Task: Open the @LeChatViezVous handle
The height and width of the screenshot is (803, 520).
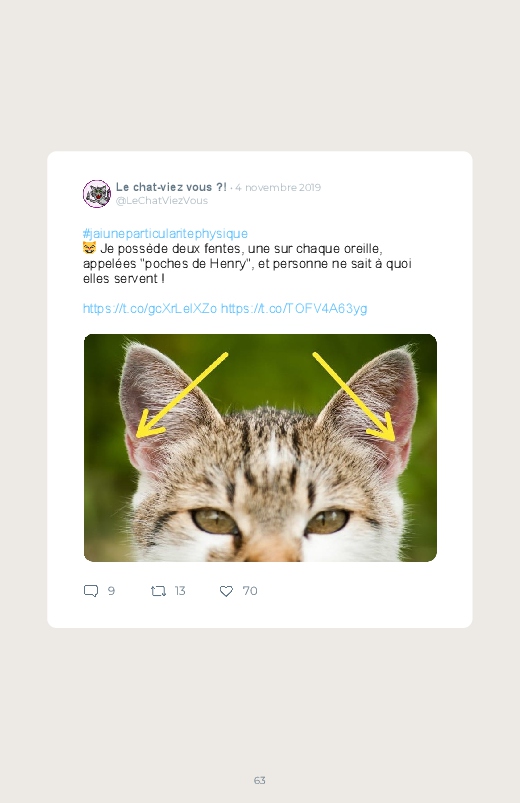Action: pos(162,201)
